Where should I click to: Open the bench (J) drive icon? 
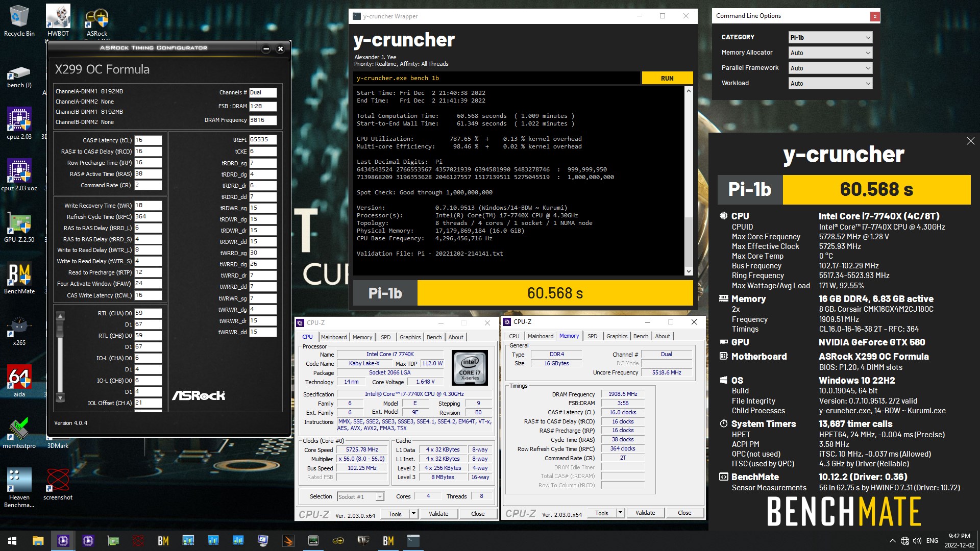point(19,78)
